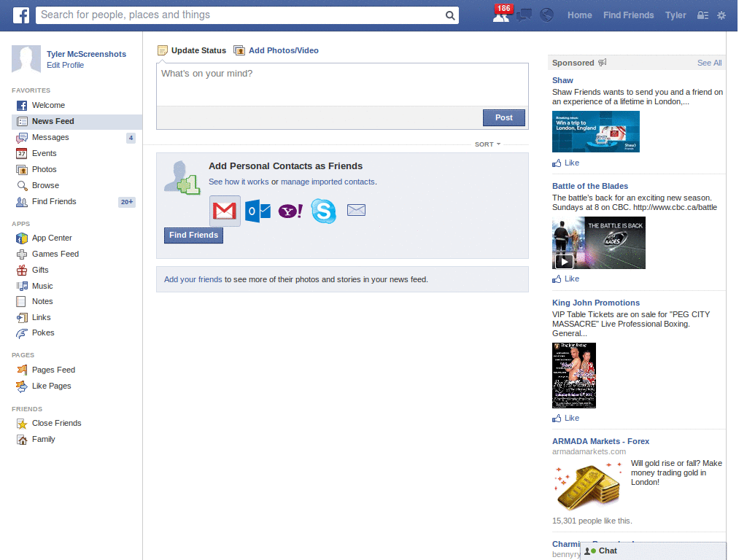Click See All sponsored link
This screenshot has width=747, height=560.
709,63
